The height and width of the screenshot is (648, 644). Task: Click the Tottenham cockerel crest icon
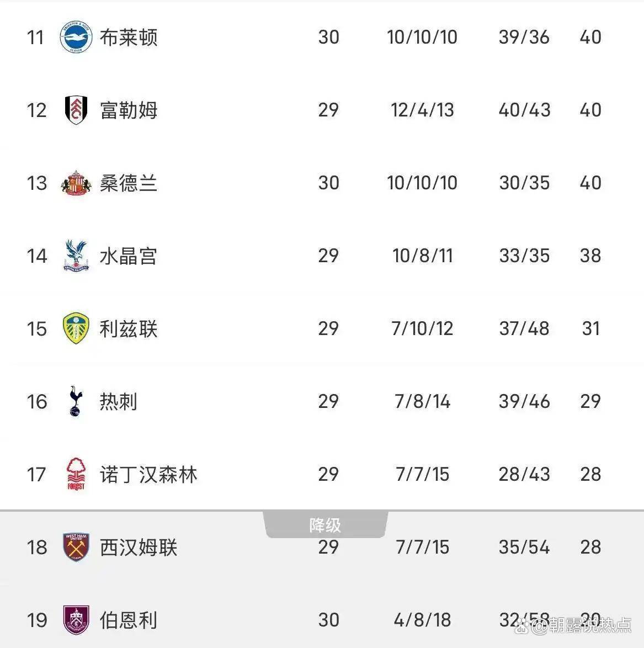(76, 401)
